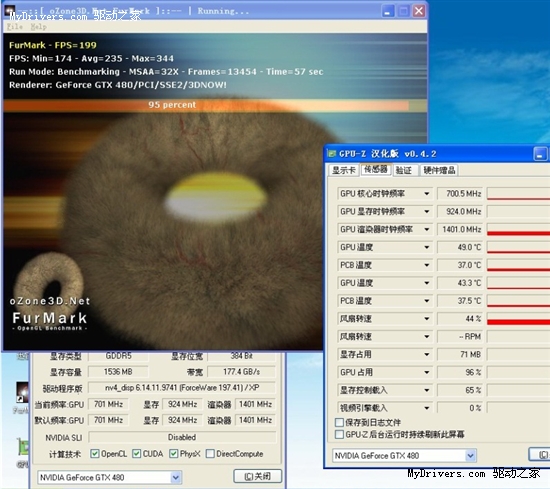Click the 关闭 button in back GPU-Z window
Viewport: 550px width, 489px height.
[257, 476]
